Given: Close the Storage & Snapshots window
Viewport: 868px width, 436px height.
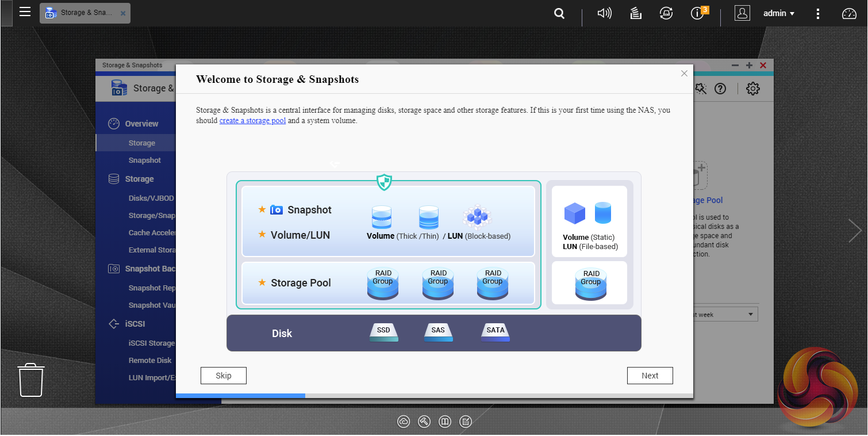Looking at the screenshot, I should click(763, 66).
